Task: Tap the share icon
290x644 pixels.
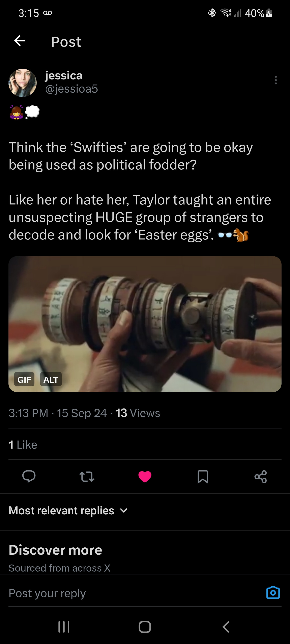Action: (x=260, y=476)
